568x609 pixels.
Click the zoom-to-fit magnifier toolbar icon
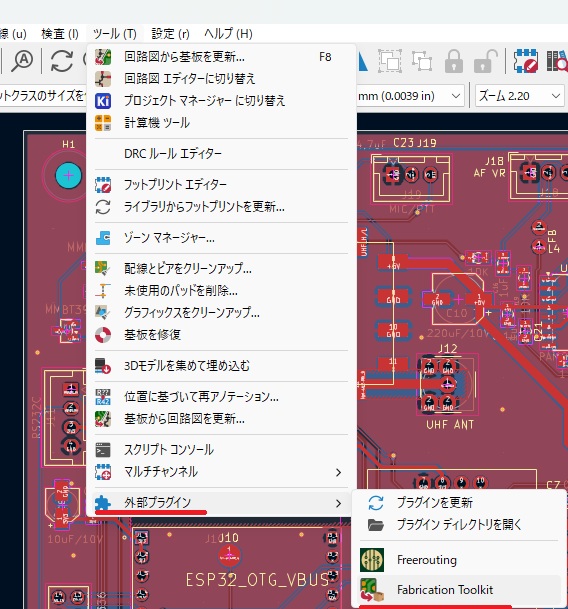click(x=23, y=61)
